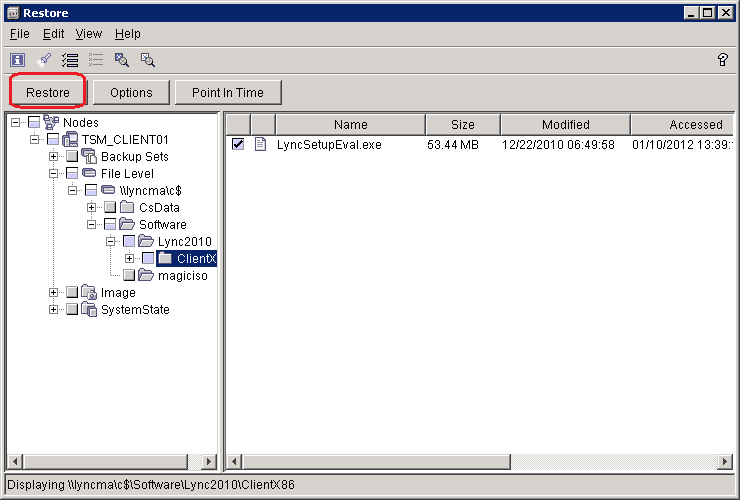Viewport: 740px width, 500px height.
Task: Click the SystemState node icon
Action: 89,310
